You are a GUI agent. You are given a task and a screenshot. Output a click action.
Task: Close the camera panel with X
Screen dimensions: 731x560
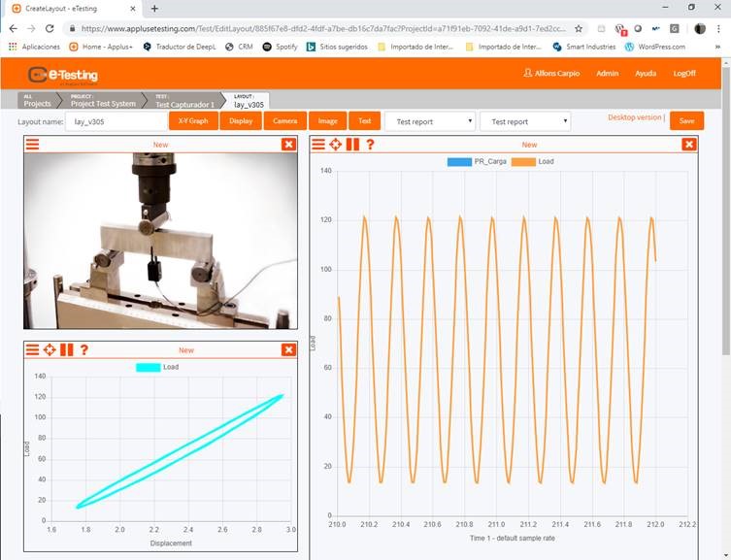click(x=288, y=145)
